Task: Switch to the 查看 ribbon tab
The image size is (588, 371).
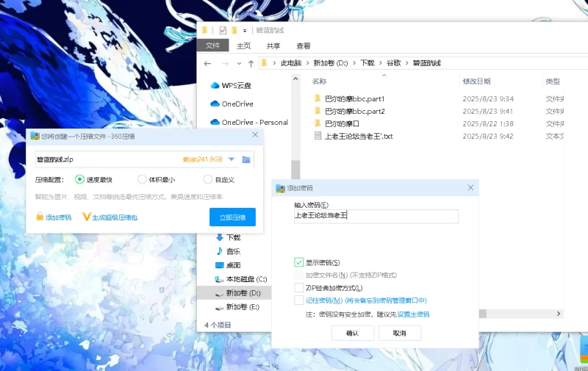Action: (304, 46)
